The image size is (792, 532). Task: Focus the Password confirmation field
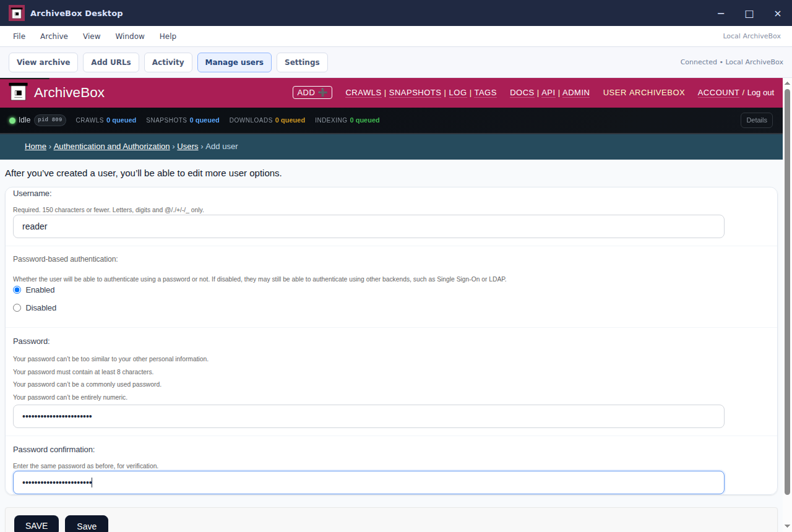pos(369,483)
